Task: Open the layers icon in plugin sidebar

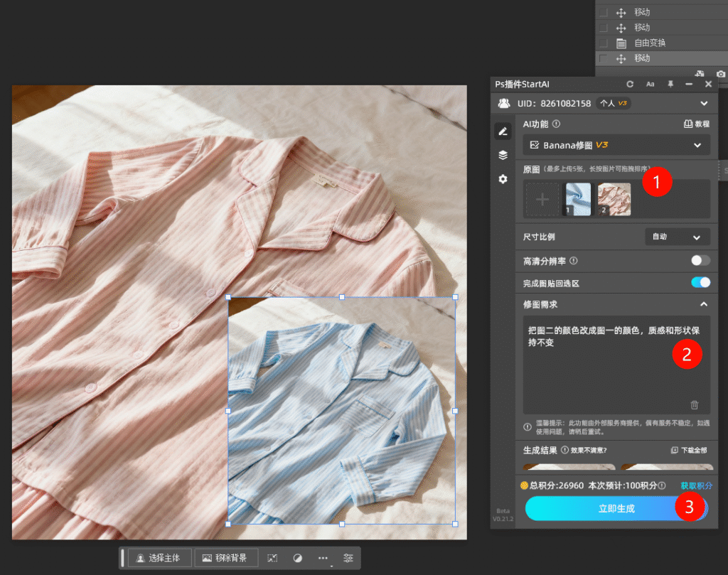Action: pyautogui.click(x=503, y=155)
